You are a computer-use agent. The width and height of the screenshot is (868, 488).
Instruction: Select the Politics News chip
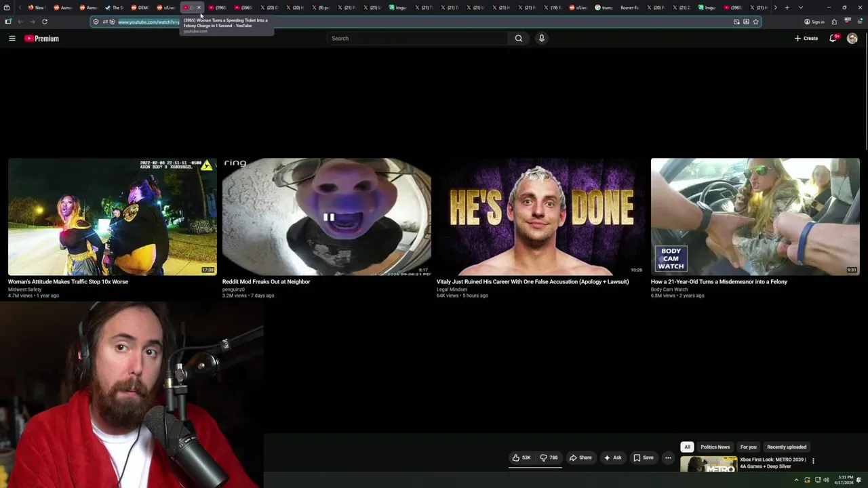pos(715,447)
